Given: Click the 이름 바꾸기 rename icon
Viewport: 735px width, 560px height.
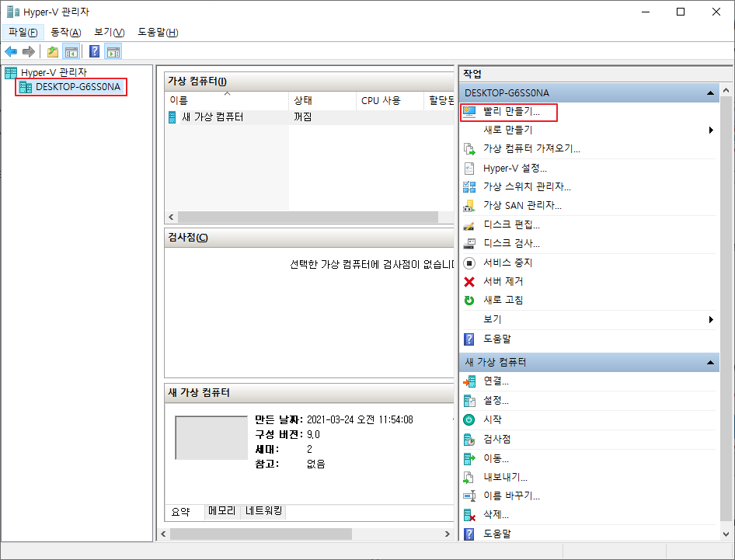Looking at the screenshot, I should pos(469,496).
